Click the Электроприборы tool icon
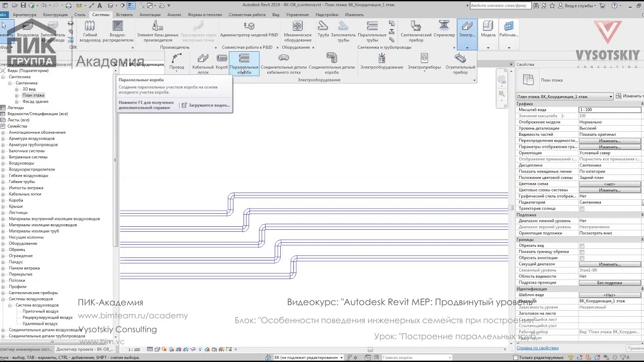Image resolution: width=644 pixels, height=362 pixels. click(x=424, y=62)
